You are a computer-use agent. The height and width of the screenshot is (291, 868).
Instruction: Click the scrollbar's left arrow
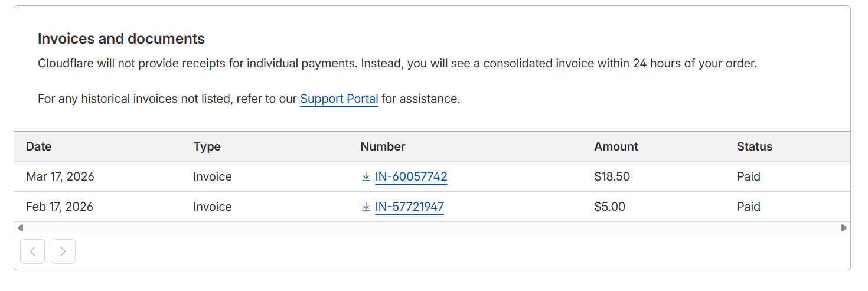tap(20, 228)
